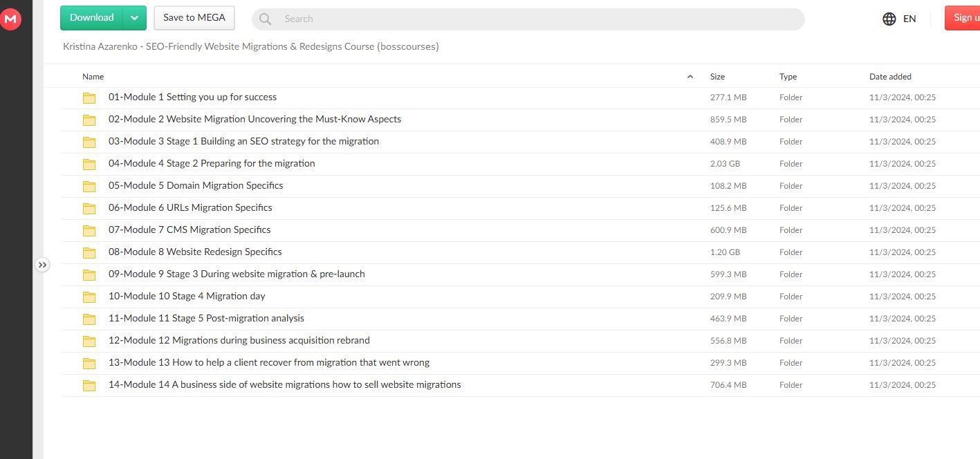Select '03-Module 3 Stage 1 Building an SEO strategy'
Image resolution: width=980 pixels, height=459 pixels.
click(x=243, y=142)
